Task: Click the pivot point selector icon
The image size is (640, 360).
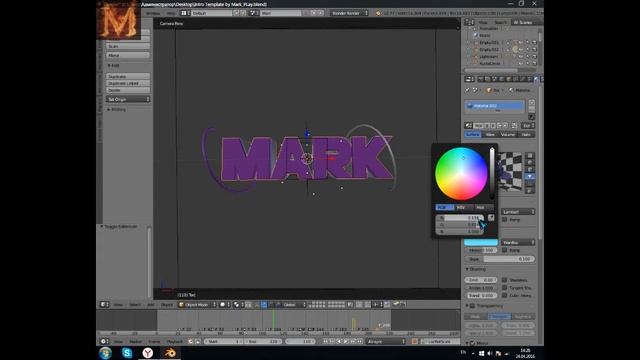Action: pyautogui.click(x=238, y=304)
